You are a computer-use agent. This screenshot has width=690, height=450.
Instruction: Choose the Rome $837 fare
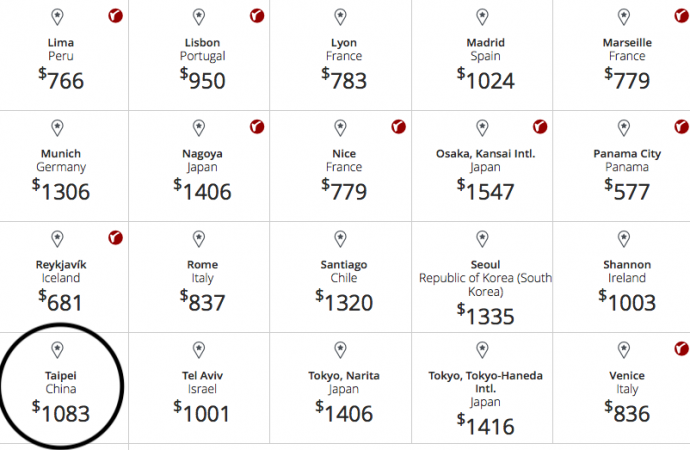tap(203, 301)
